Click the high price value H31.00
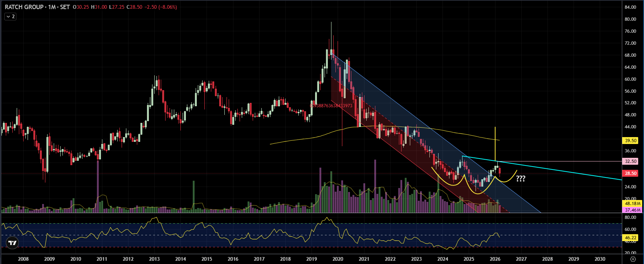 (x=99, y=7)
